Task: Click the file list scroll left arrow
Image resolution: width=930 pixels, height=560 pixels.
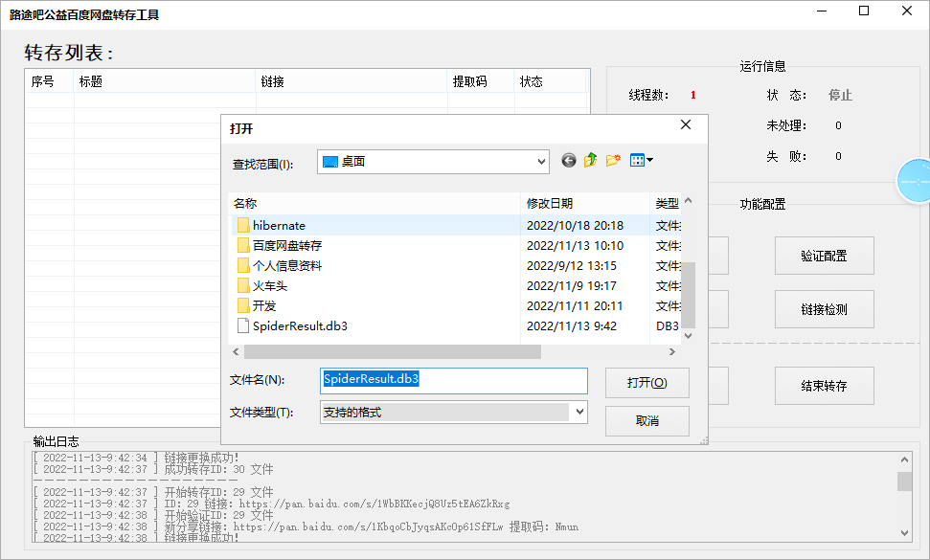Action: (x=236, y=352)
